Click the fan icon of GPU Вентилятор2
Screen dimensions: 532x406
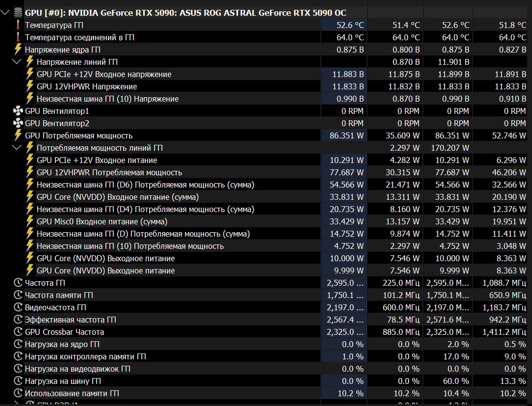coord(18,123)
